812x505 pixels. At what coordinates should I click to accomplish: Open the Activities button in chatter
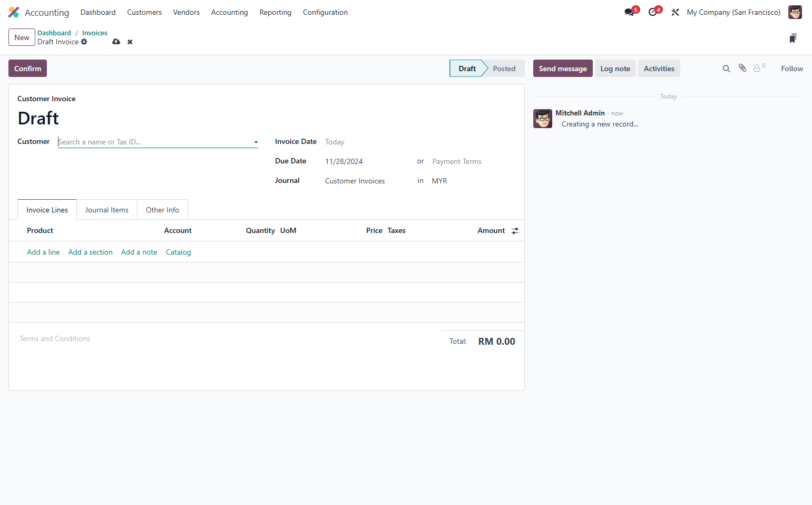659,69
